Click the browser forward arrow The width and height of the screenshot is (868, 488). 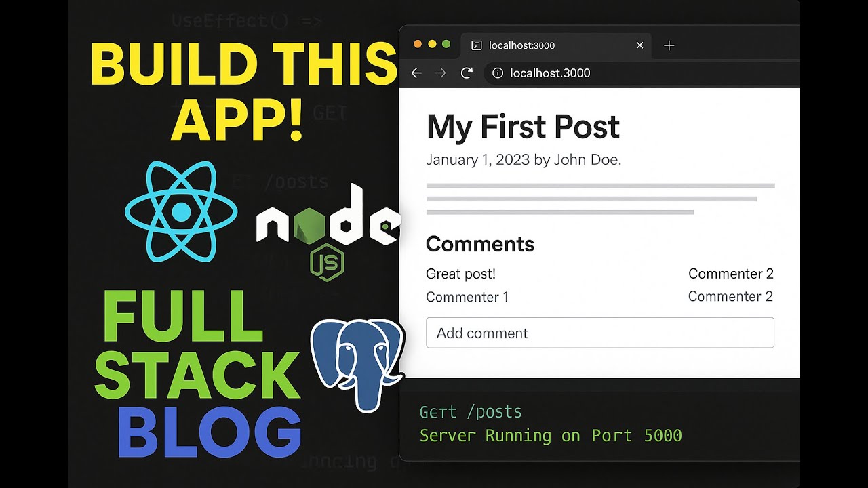pyautogui.click(x=441, y=73)
